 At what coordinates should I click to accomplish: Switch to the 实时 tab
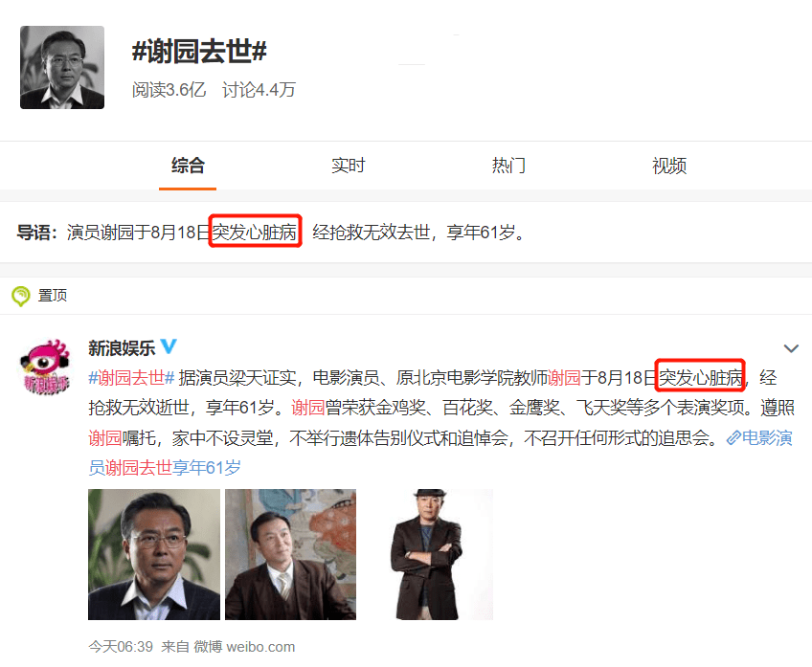[348, 166]
